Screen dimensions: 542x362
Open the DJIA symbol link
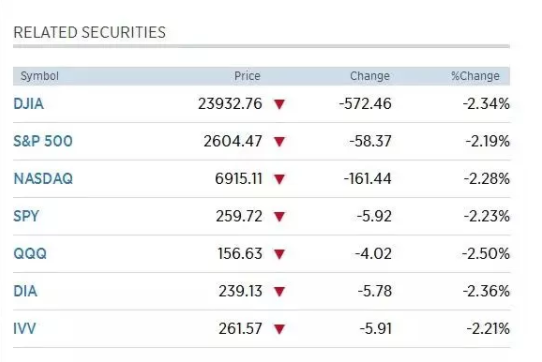28,104
